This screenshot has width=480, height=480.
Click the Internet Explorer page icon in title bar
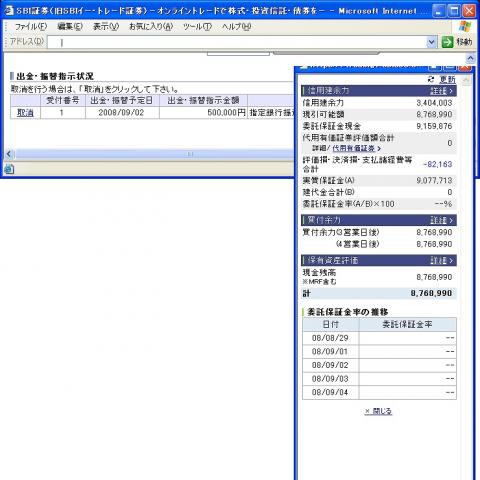point(9,10)
